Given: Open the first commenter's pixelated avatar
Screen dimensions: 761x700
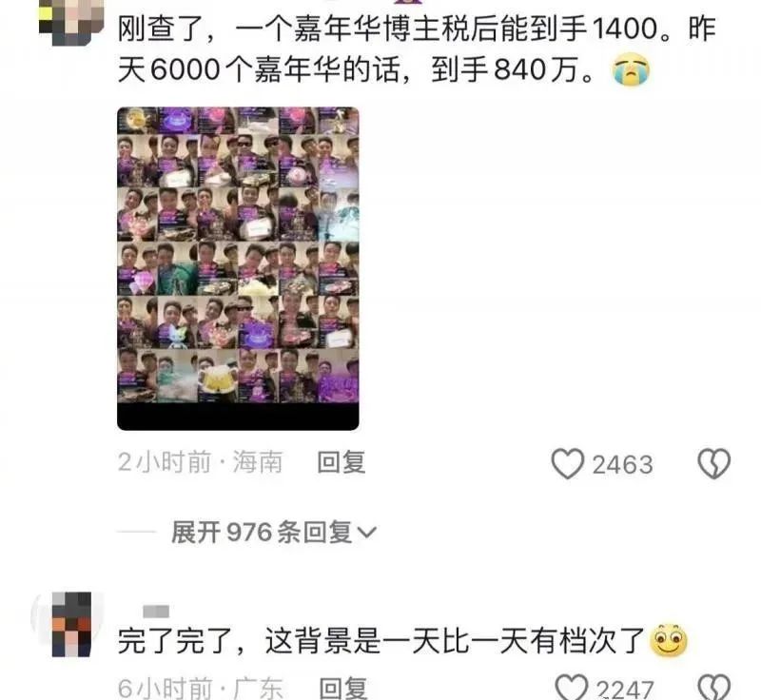Looking at the screenshot, I should pos(71,23).
